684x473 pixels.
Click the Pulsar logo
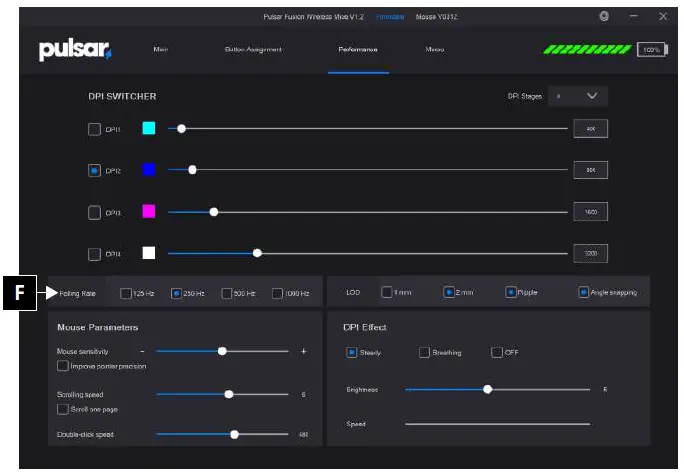[75, 50]
